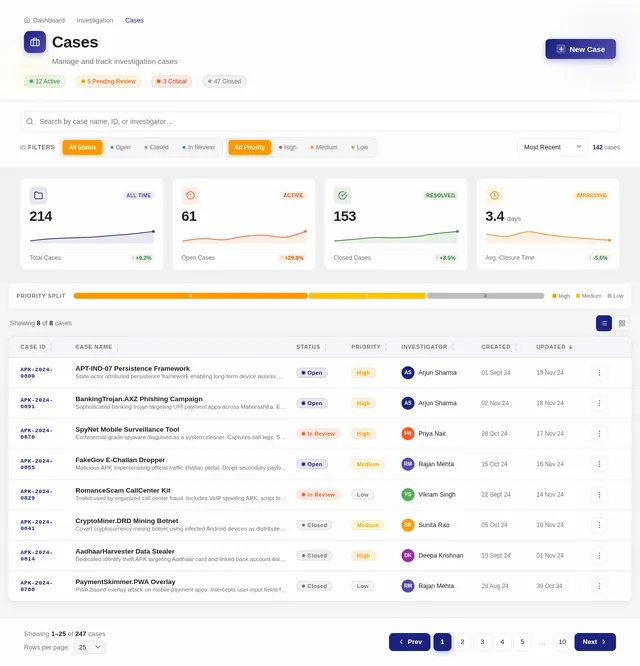Click clock icon on Avg. Closure Time card
The height and width of the screenshot is (666, 640).
494,195
